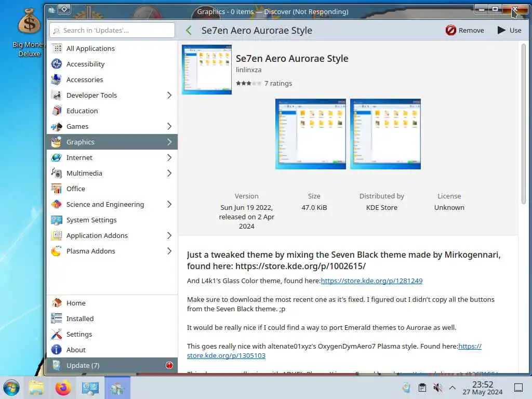Click the Developer Tools category icon
Image resolution: width=532 pixels, height=399 pixels.
point(57,96)
